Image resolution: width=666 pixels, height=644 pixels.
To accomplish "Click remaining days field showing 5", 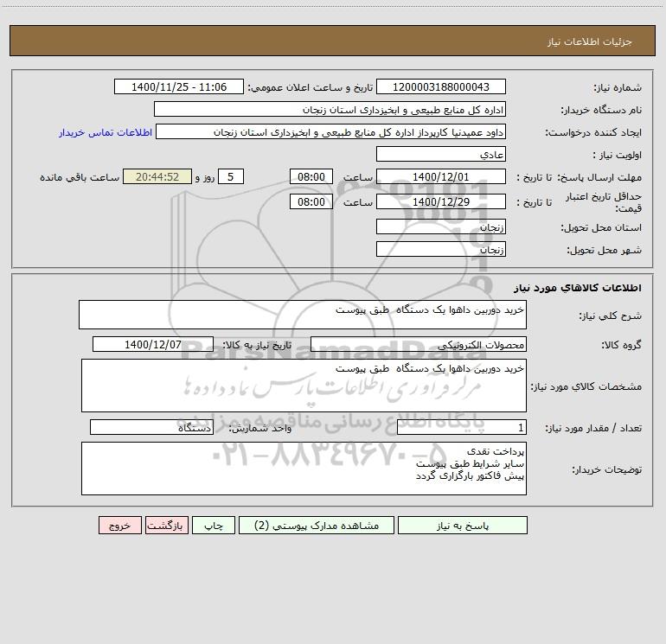I will pyautogui.click(x=231, y=176).
